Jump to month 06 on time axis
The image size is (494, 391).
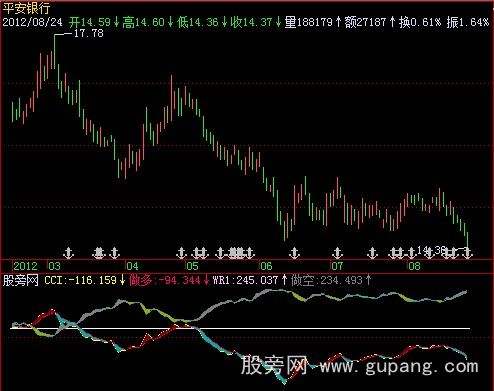pos(266,266)
